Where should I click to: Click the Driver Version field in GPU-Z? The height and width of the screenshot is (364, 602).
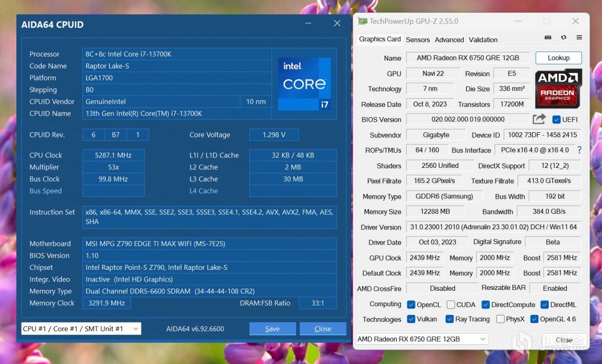[x=493, y=227]
